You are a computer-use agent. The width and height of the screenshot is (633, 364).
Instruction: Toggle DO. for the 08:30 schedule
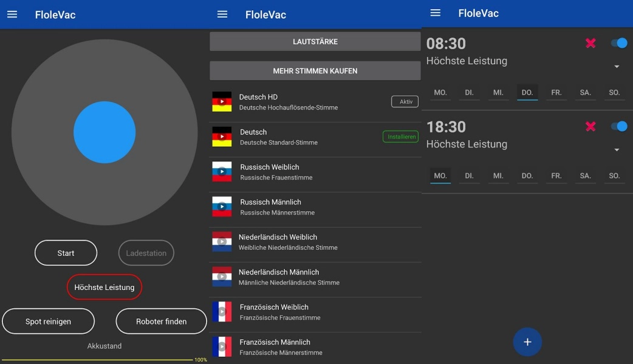coord(527,93)
